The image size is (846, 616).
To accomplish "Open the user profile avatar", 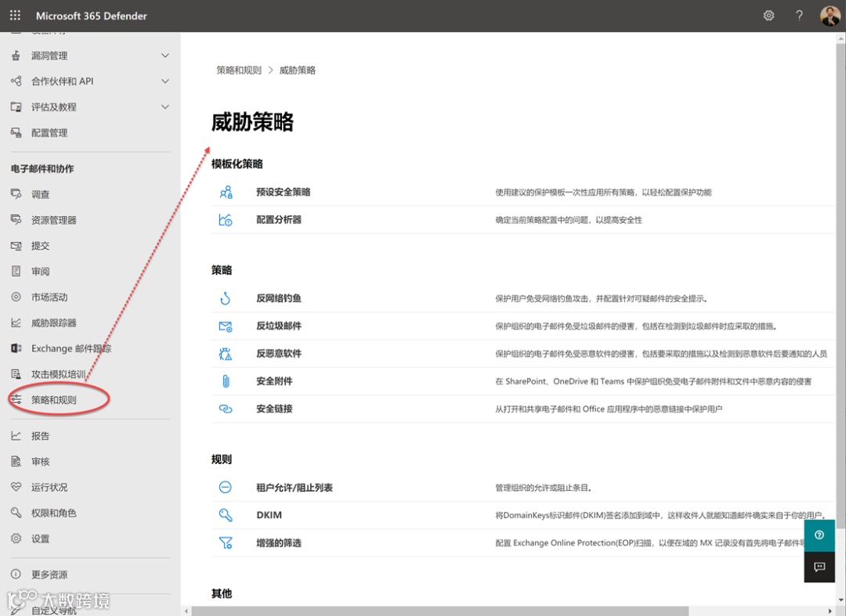I will coord(830,16).
